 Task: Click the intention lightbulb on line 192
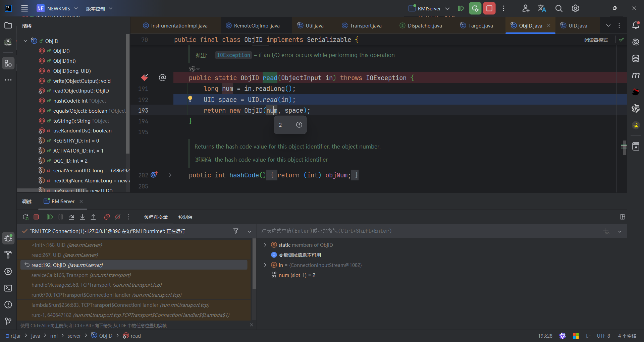190,99
